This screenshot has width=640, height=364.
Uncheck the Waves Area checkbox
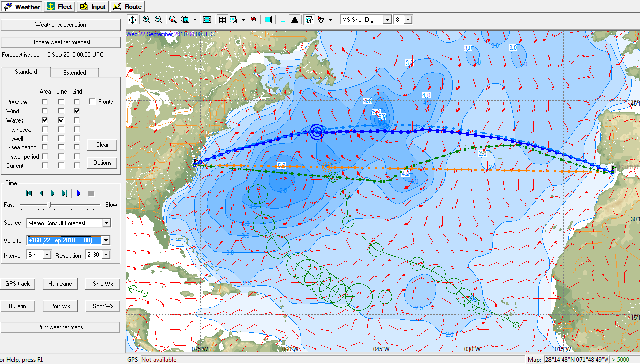pyautogui.click(x=45, y=120)
